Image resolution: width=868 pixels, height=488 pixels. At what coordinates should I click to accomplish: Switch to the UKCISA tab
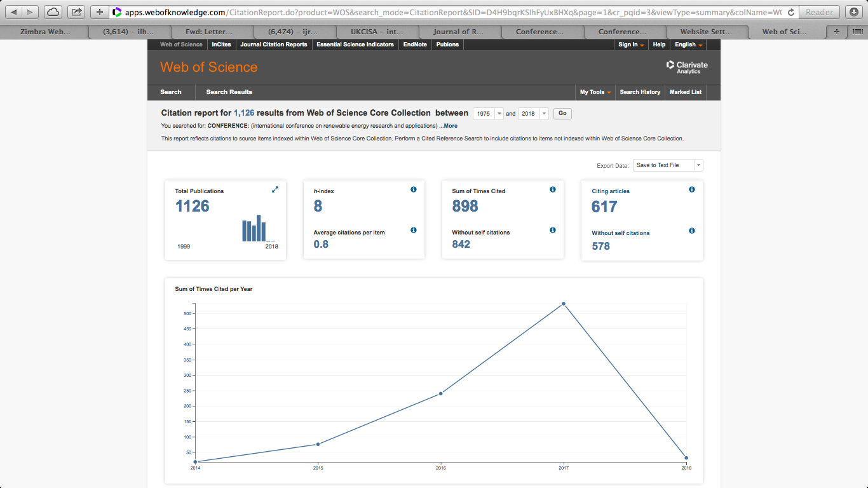(x=377, y=32)
